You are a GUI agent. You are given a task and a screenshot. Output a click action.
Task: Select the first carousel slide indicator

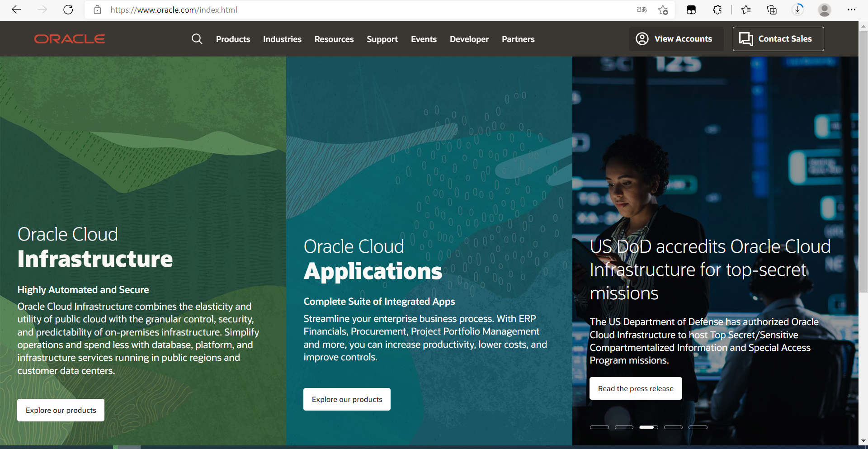click(599, 427)
